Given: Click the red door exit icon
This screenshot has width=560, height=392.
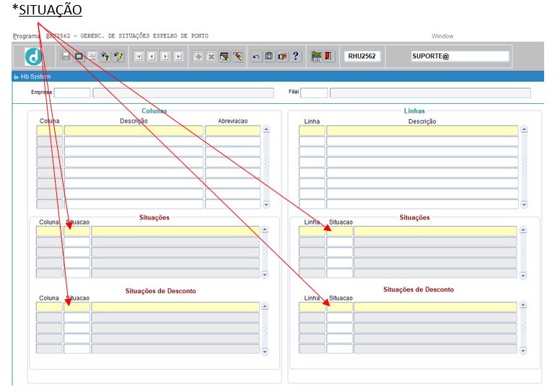Looking at the screenshot, I should 328,56.
